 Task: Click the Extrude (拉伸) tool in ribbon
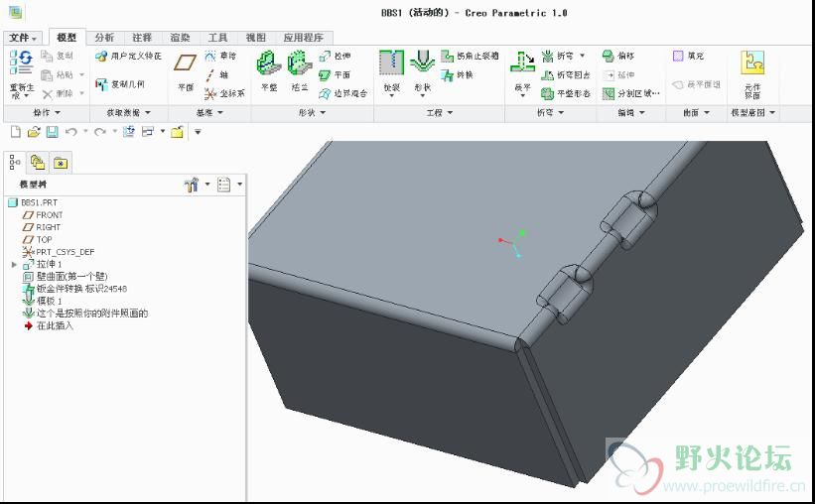click(x=336, y=56)
